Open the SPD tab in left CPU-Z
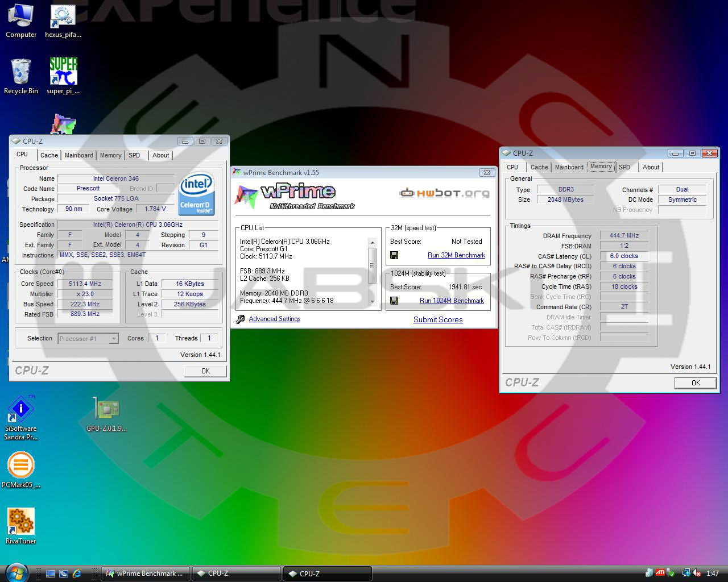This screenshot has height=582, width=728. [x=134, y=155]
